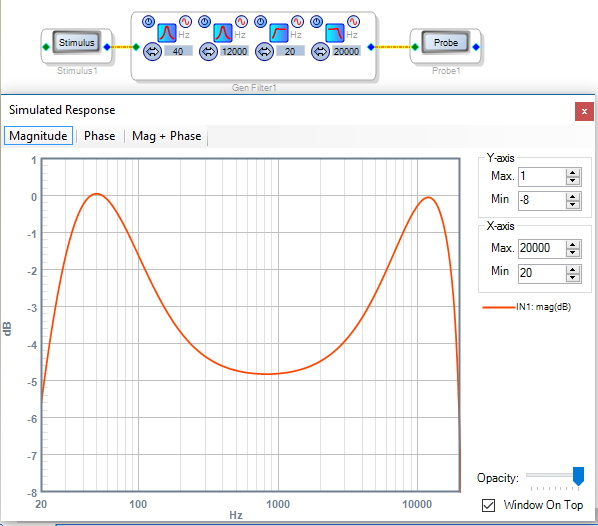Toggle power icon above the 20 Hz filter

coord(260,21)
